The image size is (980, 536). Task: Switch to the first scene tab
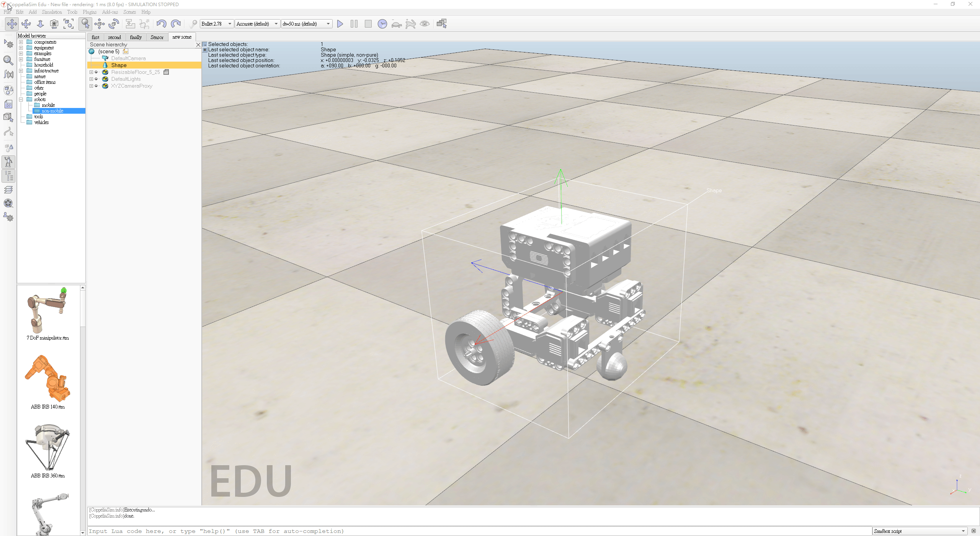[95, 37]
